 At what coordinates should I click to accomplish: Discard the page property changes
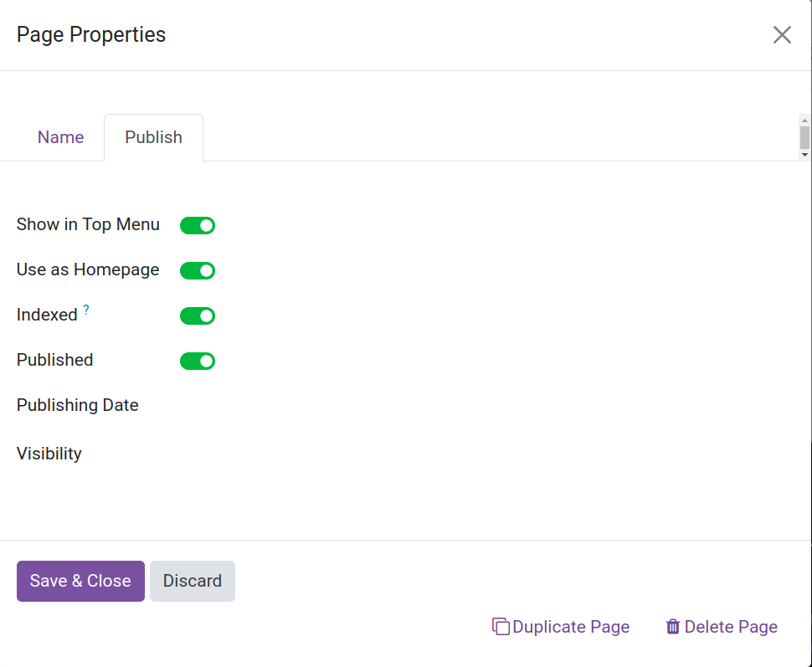(193, 581)
